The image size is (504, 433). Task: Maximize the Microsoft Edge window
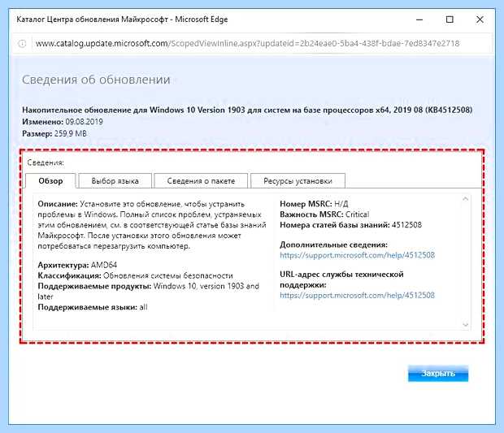pos(450,19)
